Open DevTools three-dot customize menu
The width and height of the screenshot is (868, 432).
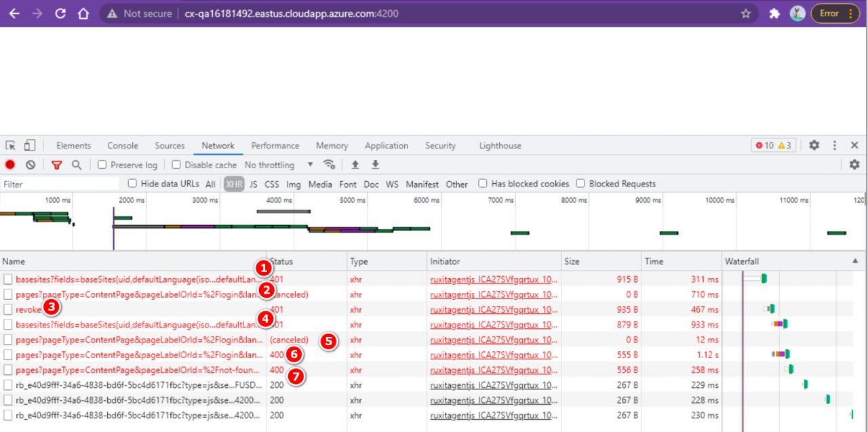click(835, 145)
